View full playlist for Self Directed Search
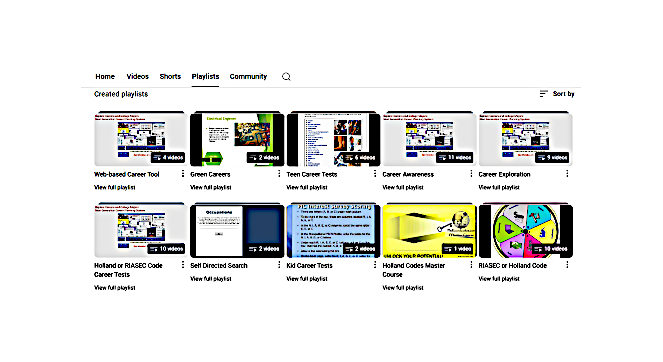The width and height of the screenshot is (663, 362). pos(211,279)
